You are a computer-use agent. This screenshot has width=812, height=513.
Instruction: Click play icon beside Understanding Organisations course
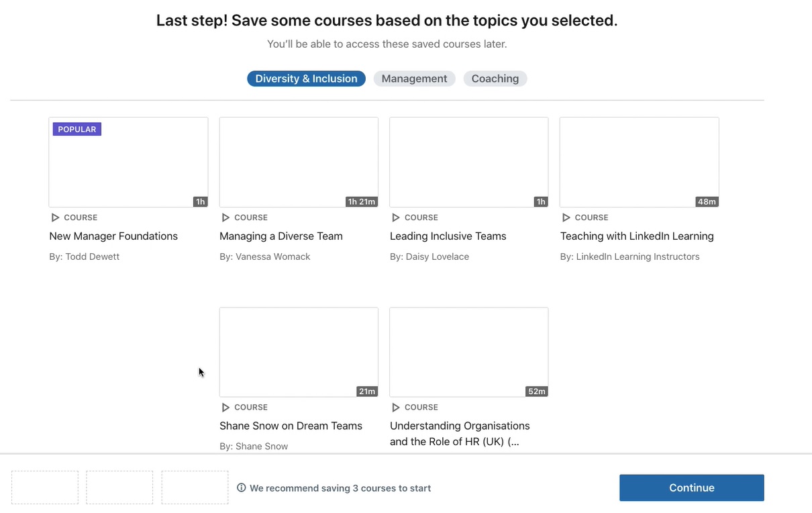tap(396, 408)
